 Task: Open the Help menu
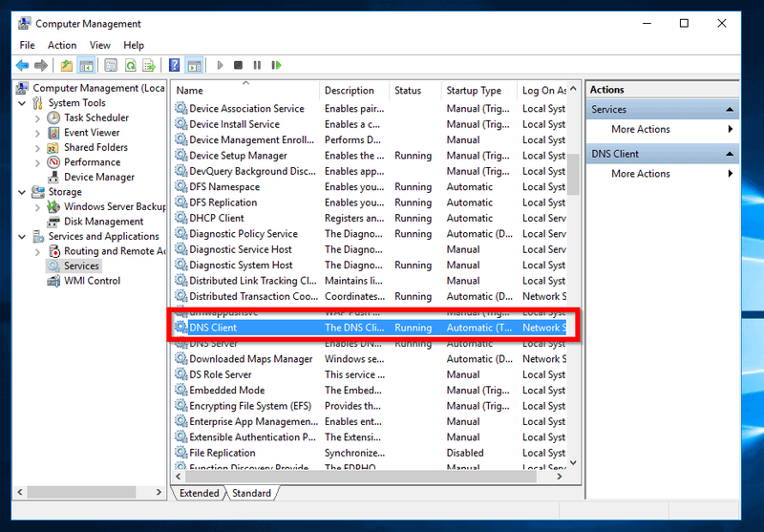pos(134,45)
